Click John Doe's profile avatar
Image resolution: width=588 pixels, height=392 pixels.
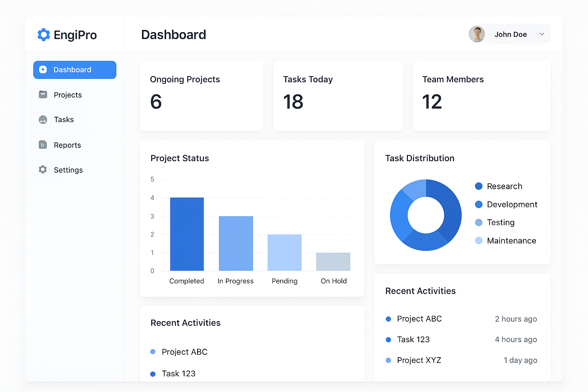point(477,34)
